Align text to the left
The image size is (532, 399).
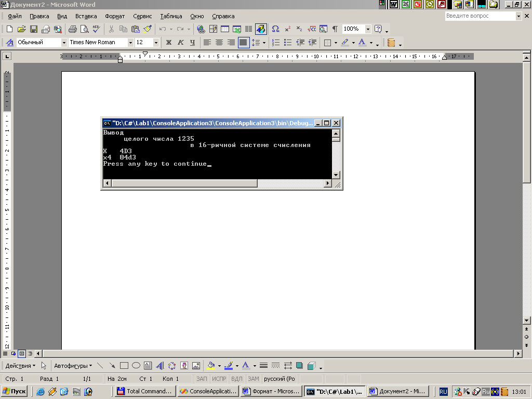[207, 43]
